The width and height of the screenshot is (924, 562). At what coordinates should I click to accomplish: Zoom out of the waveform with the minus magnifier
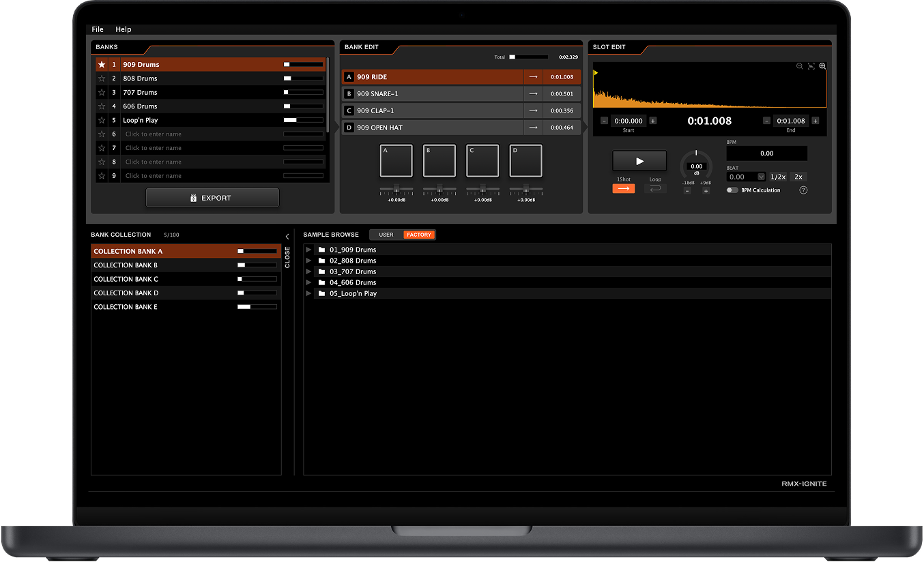(x=799, y=65)
